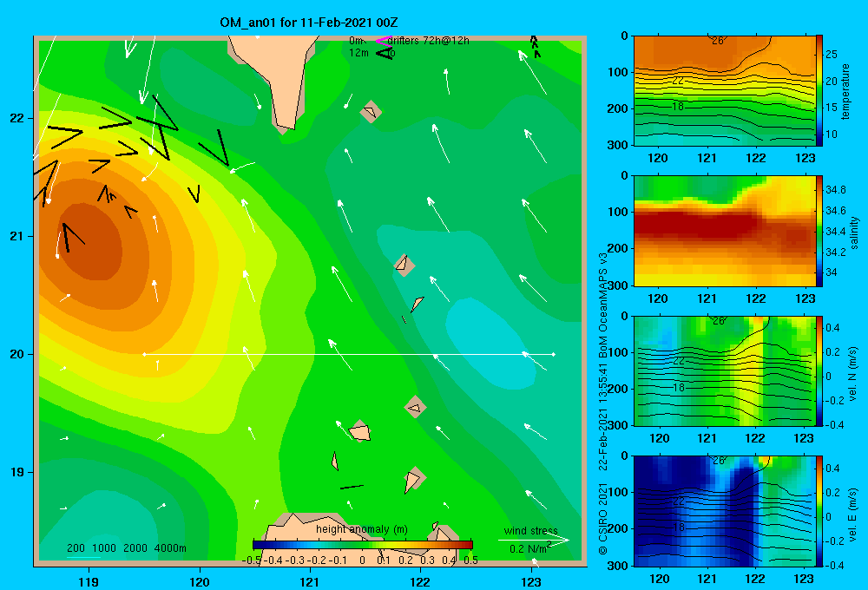Click the "0.5" value on the height anomaly scale

pyautogui.click(x=470, y=560)
